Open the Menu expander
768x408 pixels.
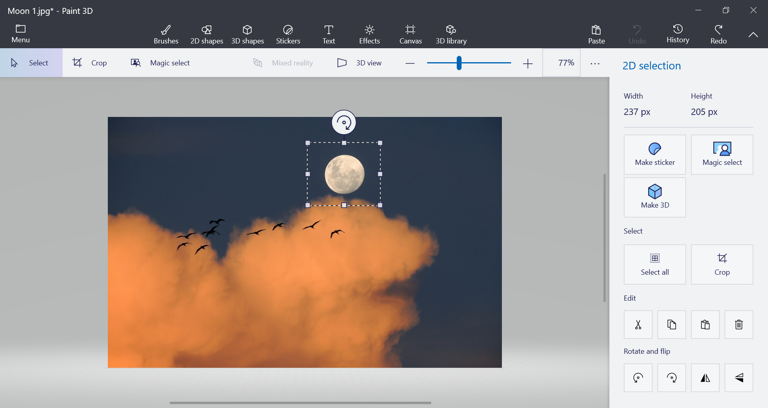(20, 34)
